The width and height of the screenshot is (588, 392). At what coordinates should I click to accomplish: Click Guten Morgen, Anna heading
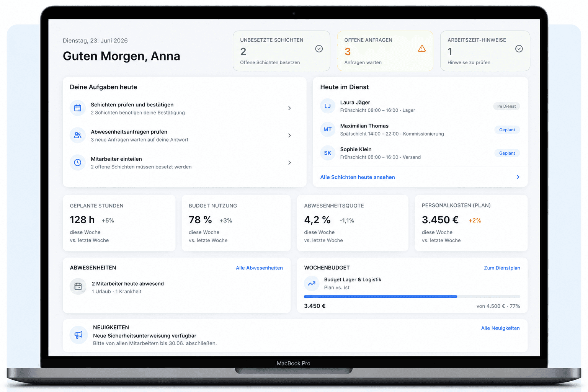(x=121, y=56)
